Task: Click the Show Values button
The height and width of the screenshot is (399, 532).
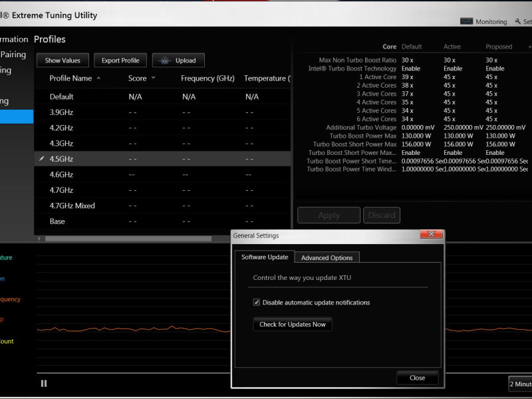Action: [63, 61]
